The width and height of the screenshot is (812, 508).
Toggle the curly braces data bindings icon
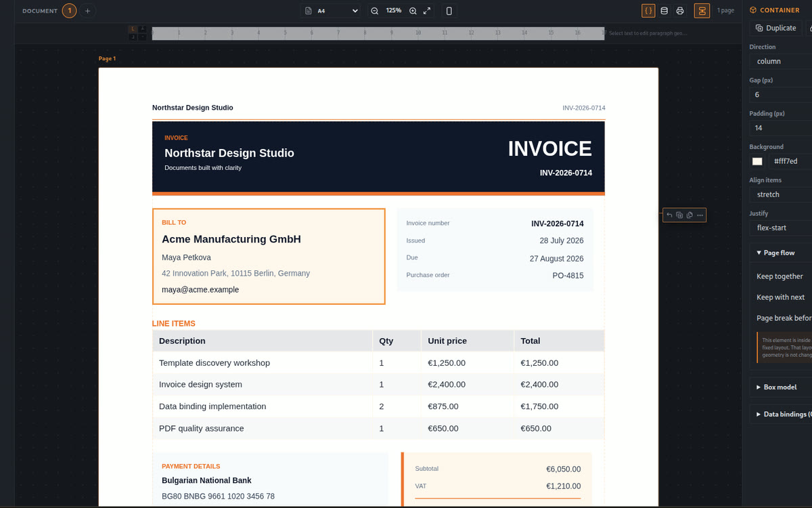(x=648, y=11)
